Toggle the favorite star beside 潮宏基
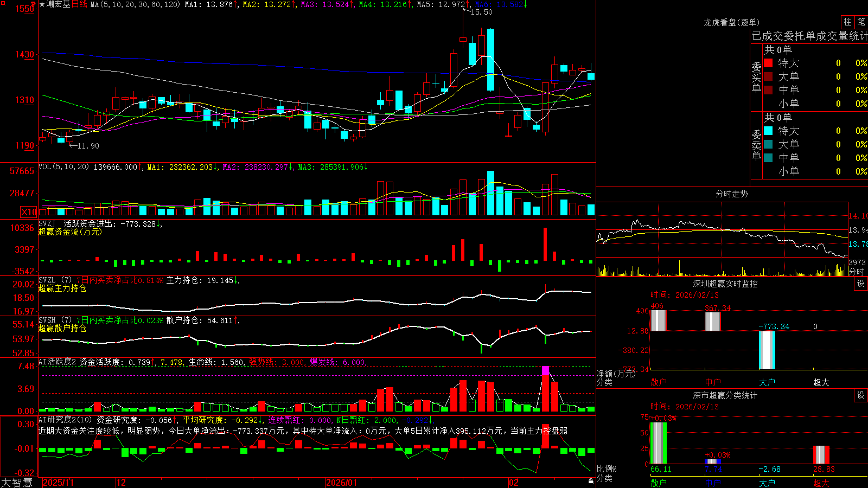Viewport: 868px width, 488px height. 42,4
